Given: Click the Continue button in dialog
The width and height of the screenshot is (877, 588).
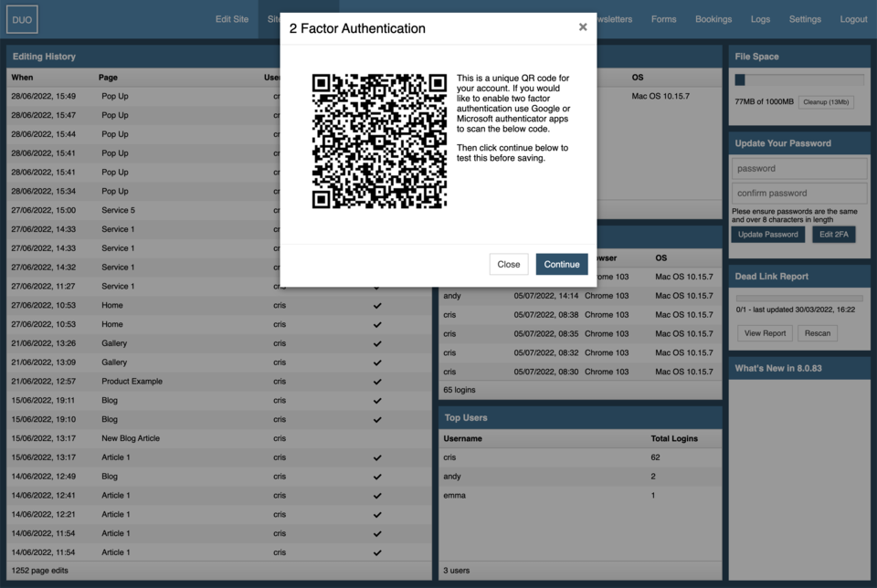Looking at the screenshot, I should 562,265.
